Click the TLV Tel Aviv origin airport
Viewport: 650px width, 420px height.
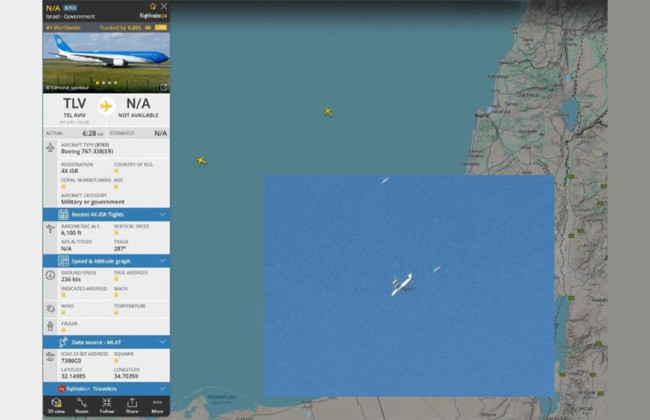[75, 108]
